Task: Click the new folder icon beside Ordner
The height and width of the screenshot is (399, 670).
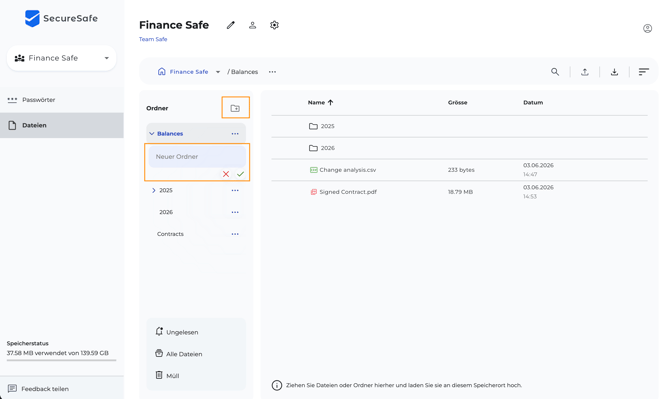Action: pyautogui.click(x=235, y=108)
